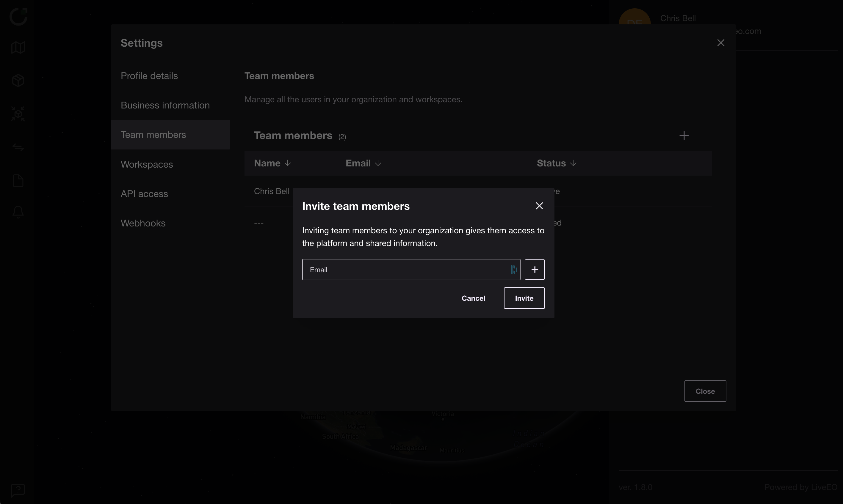Sort team members by Email column

[x=363, y=163]
